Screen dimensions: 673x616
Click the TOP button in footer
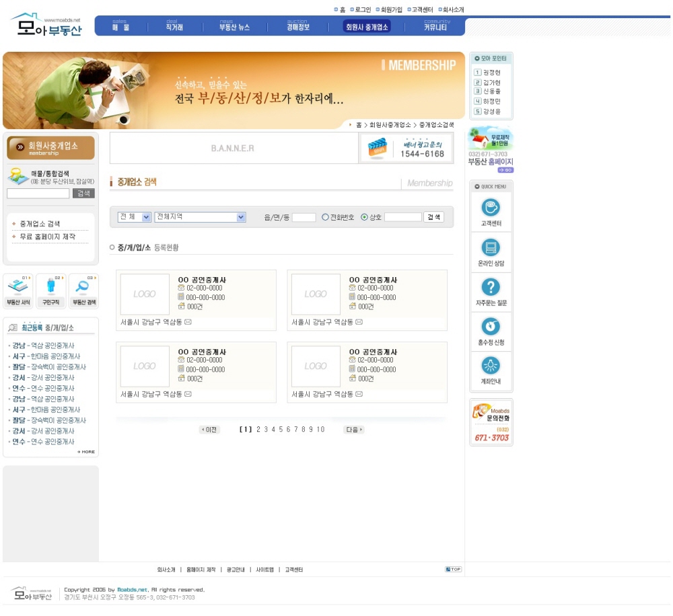pyautogui.click(x=453, y=570)
